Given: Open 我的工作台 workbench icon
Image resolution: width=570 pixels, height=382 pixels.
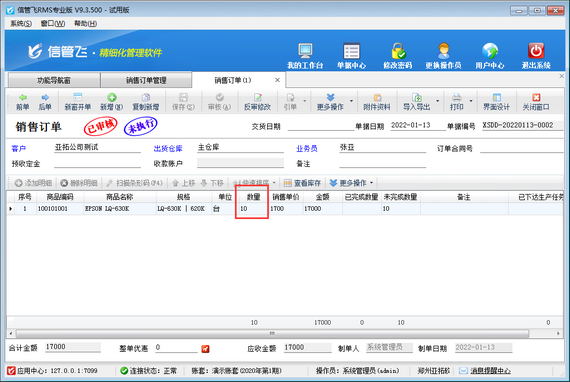Looking at the screenshot, I should point(305,51).
